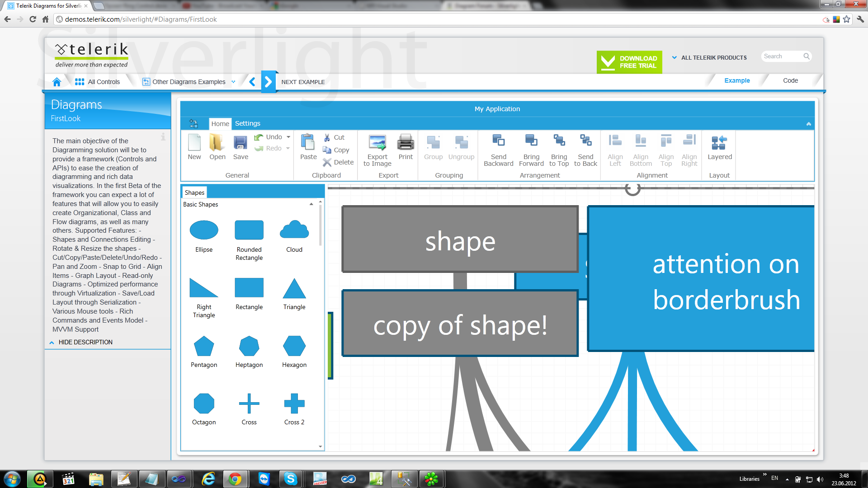Click the Paste clipboard icon
This screenshot has width=868, height=488.
tap(308, 143)
